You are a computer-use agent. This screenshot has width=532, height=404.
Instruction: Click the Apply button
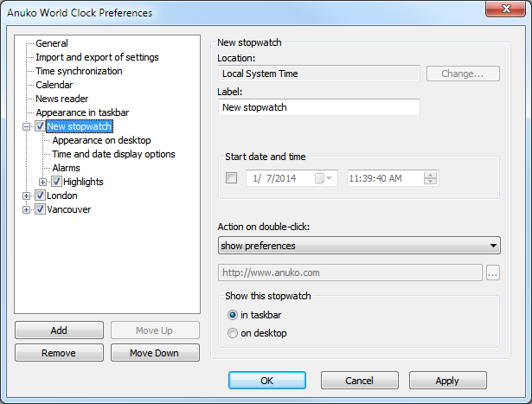tap(447, 381)
